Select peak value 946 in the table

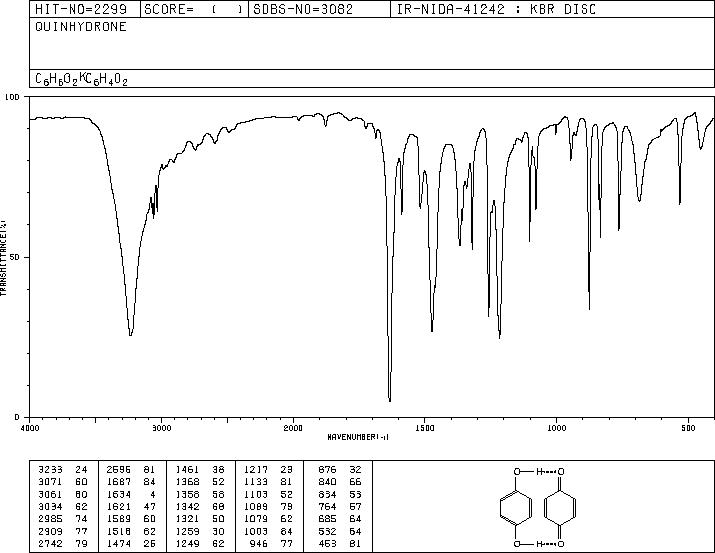coord(259,543)
